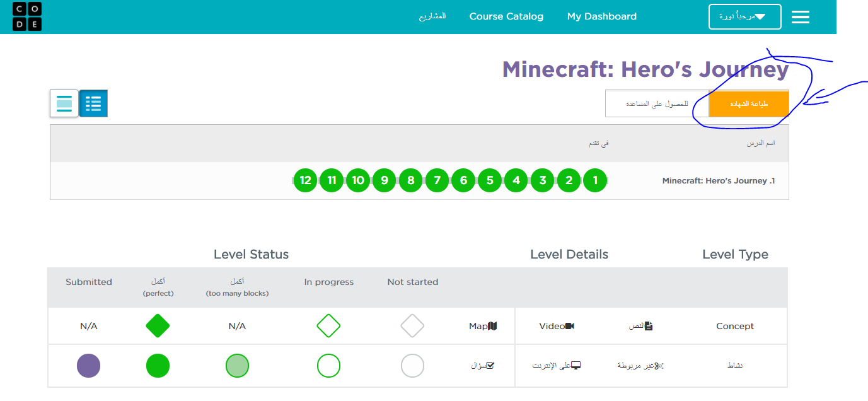Click the online monitor icon على الإنترنت
The width and height of the screenshot is (868, 401).
click(x=576, y=365)
